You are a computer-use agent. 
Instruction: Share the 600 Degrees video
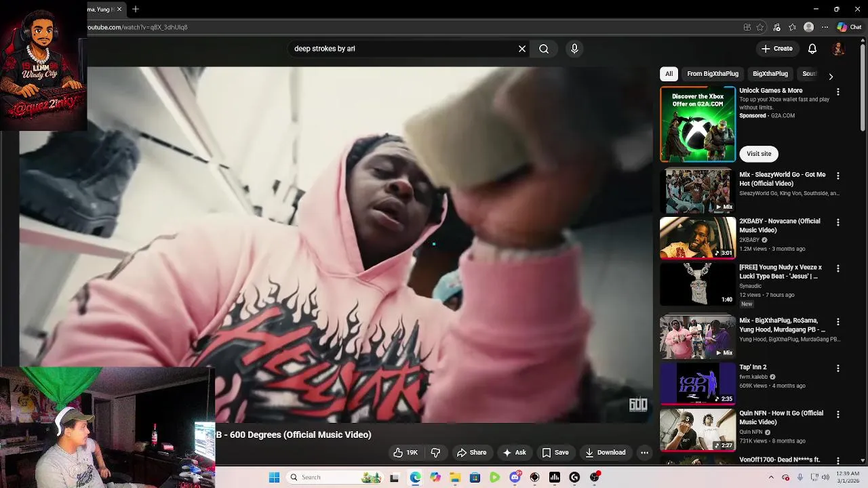coord(471,453)
